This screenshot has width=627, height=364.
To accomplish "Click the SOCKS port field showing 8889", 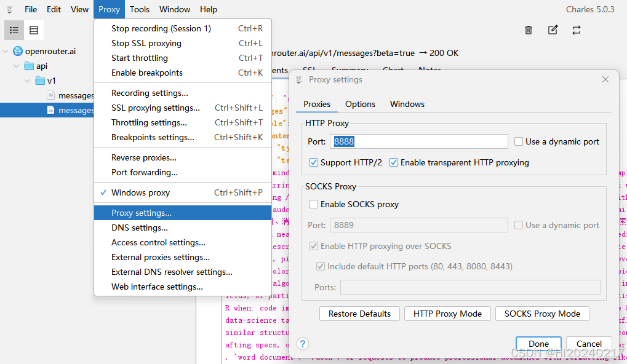I will point(418,225).
